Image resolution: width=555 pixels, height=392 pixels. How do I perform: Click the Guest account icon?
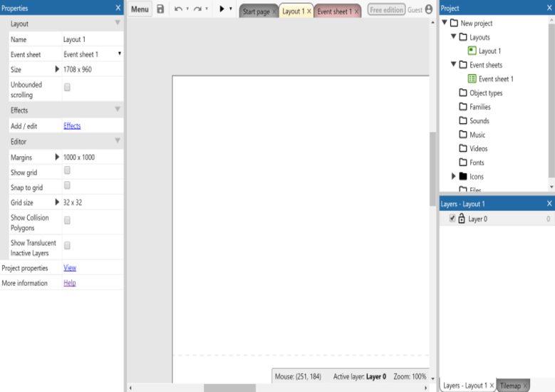click(429, 10)
